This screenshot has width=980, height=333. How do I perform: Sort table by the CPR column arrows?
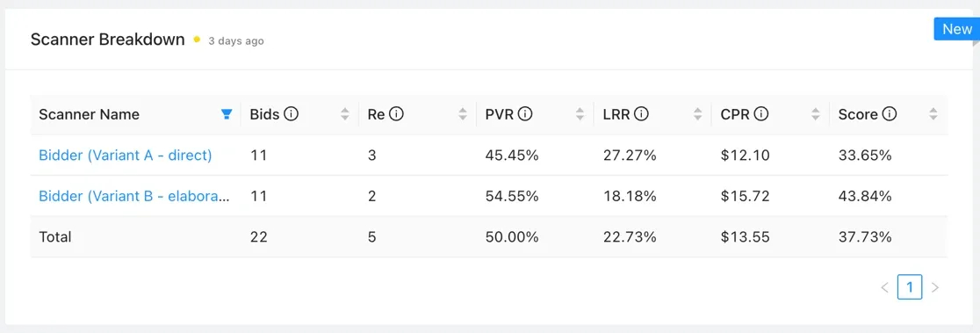click(816, 114)
